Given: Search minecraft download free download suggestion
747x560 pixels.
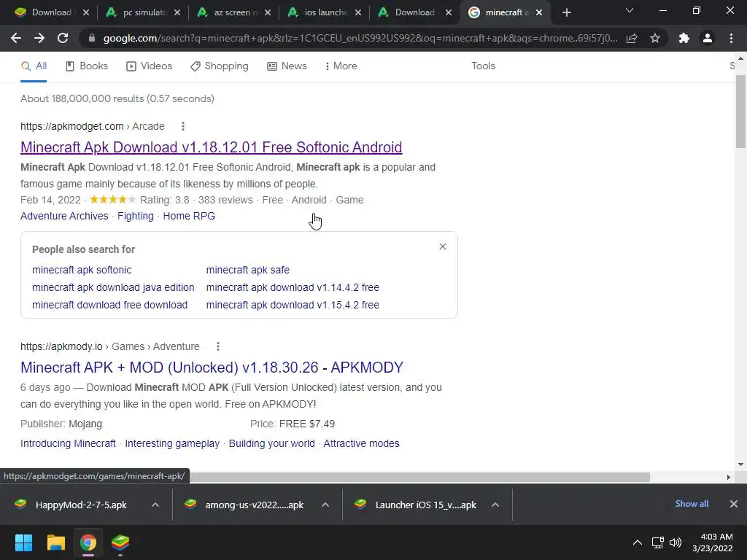Looking at the screenshot, I should click(x=109, y=306).
